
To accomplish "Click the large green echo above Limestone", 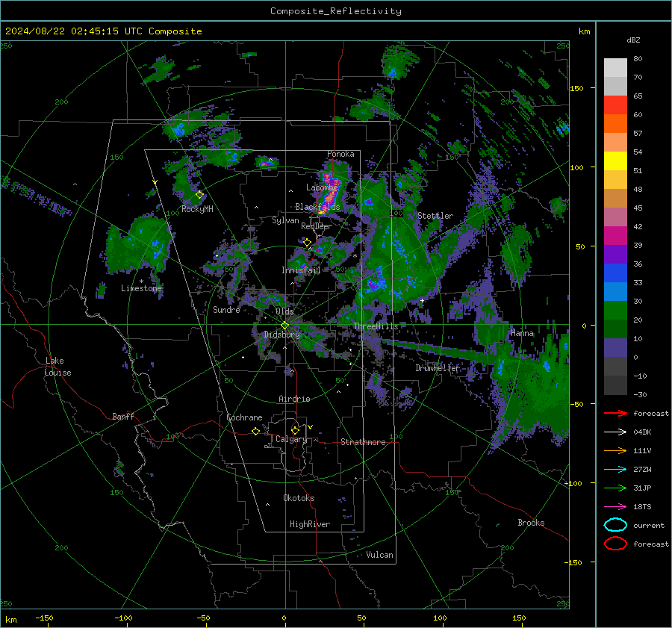I will pos(140,246).
